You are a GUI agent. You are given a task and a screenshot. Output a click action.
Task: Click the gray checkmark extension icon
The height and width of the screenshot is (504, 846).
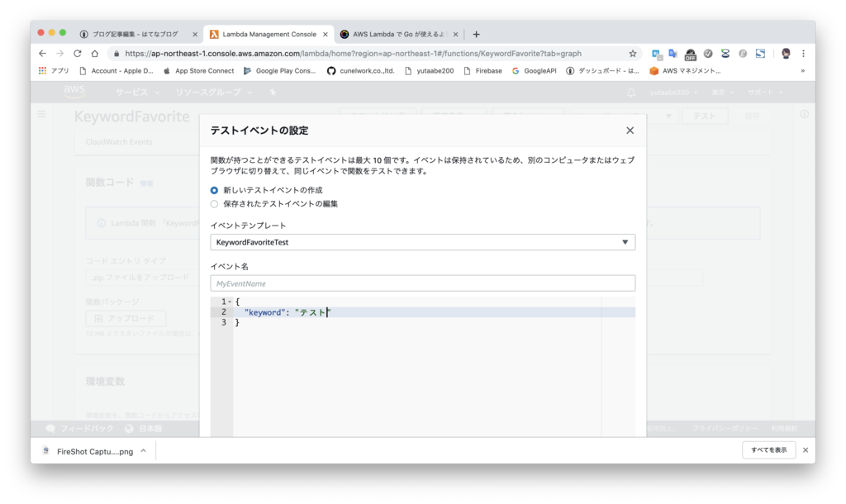click(x=708, y=54)
